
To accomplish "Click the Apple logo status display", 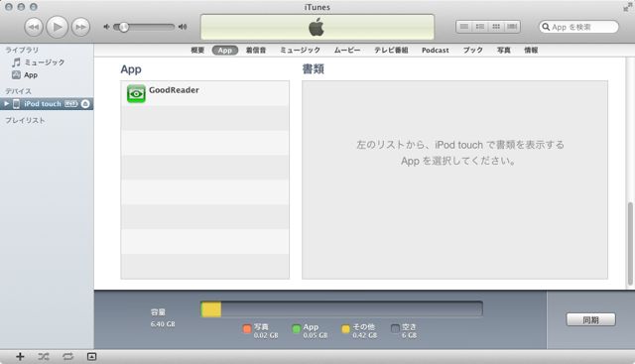I will click(x=317, y=28).
